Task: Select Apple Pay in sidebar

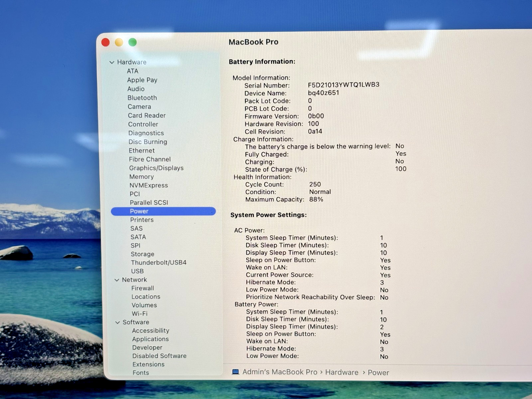Action: tap(142, 80)
